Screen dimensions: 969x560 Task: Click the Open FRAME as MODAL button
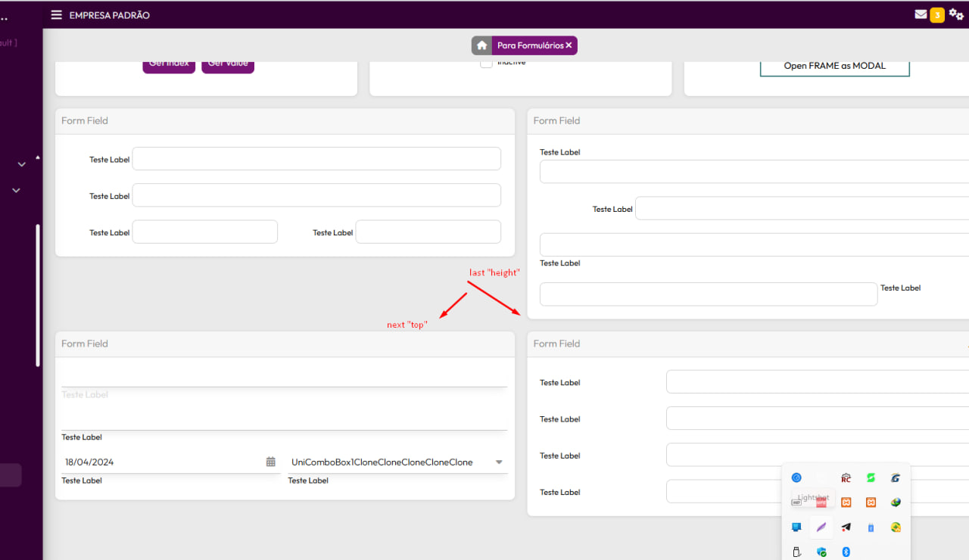pyautogui.click(x=834, y=66)
